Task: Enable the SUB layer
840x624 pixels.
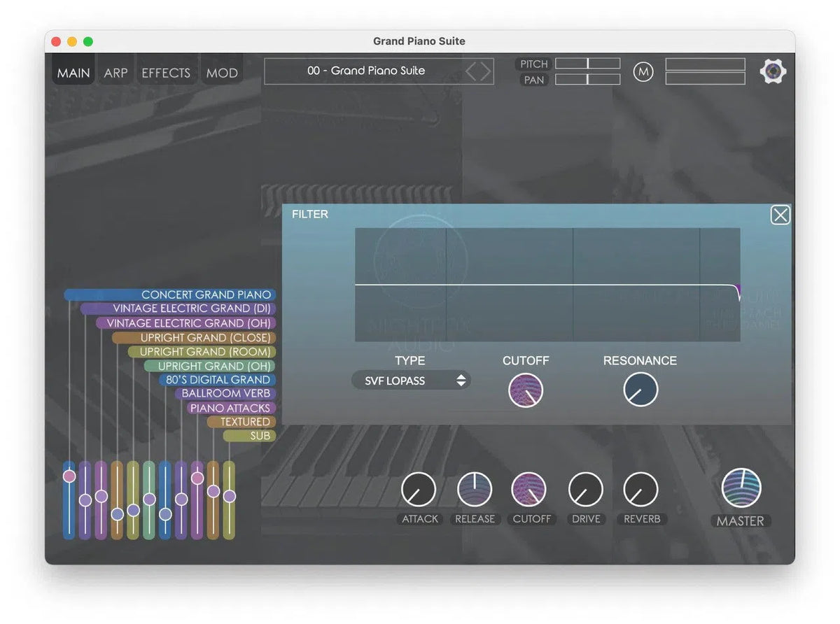Action: click(x=248, y=435)
